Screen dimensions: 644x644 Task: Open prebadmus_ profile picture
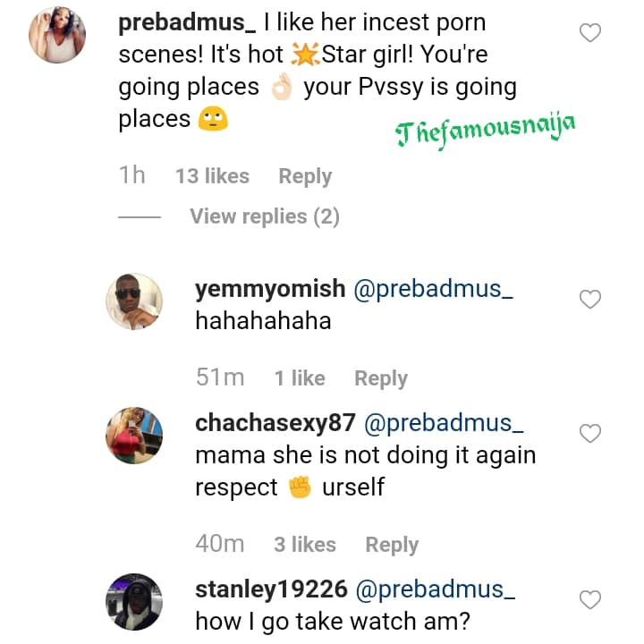click(58, 38)
